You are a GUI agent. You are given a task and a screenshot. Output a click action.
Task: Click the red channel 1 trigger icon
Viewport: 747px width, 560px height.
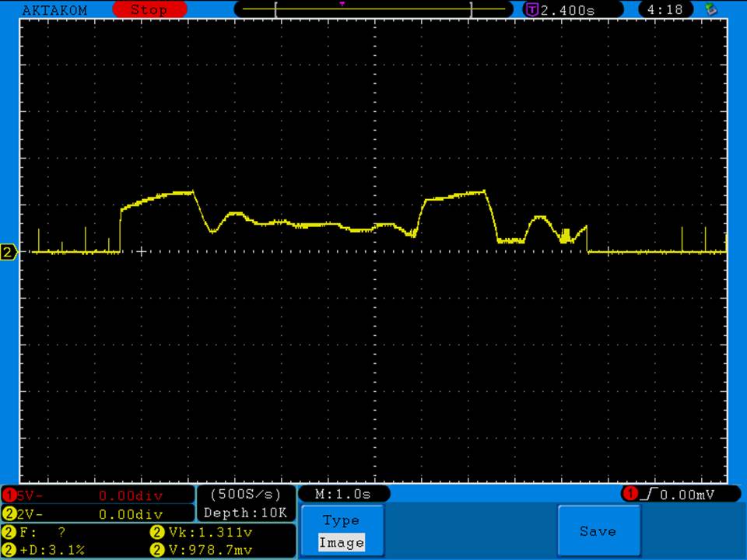(629, 494)
